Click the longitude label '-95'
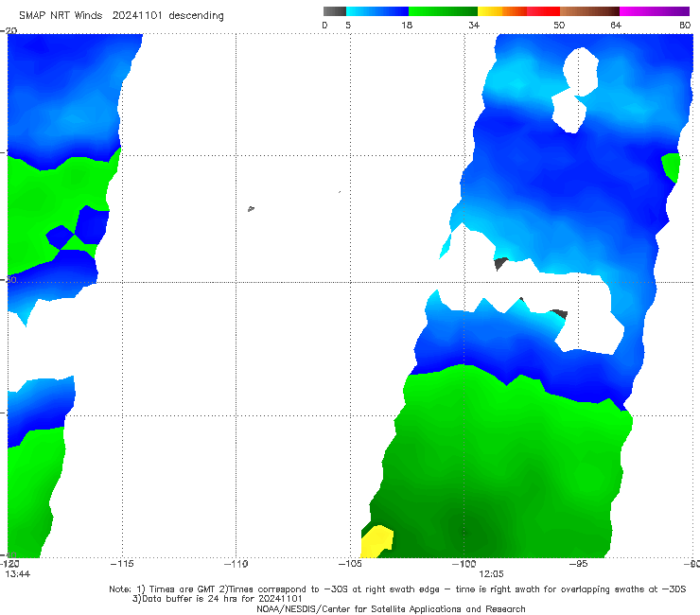Image resolution: width=700 pixels, height=615 pixels. [x=578, y=564]
